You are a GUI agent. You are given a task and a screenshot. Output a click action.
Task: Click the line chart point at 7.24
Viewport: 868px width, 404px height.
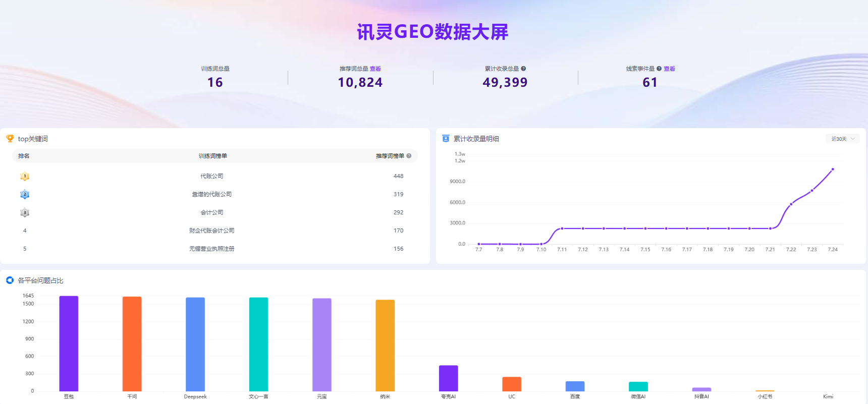point(833,169)
